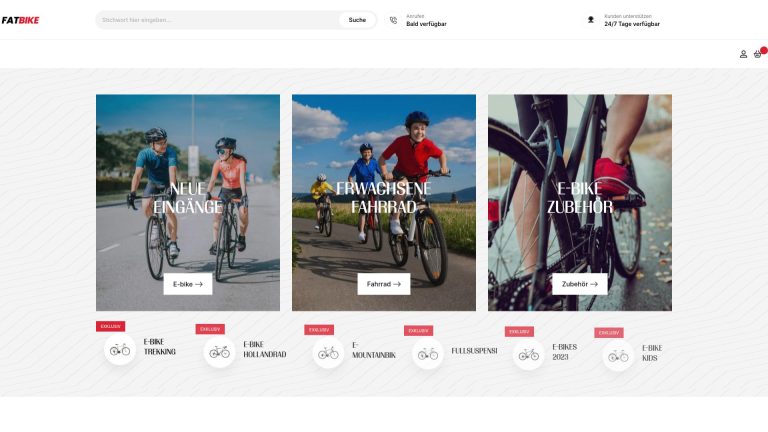
Task: Select the E-Bikes 2023 bicycle icon
Action: click(x=528, y=355)
